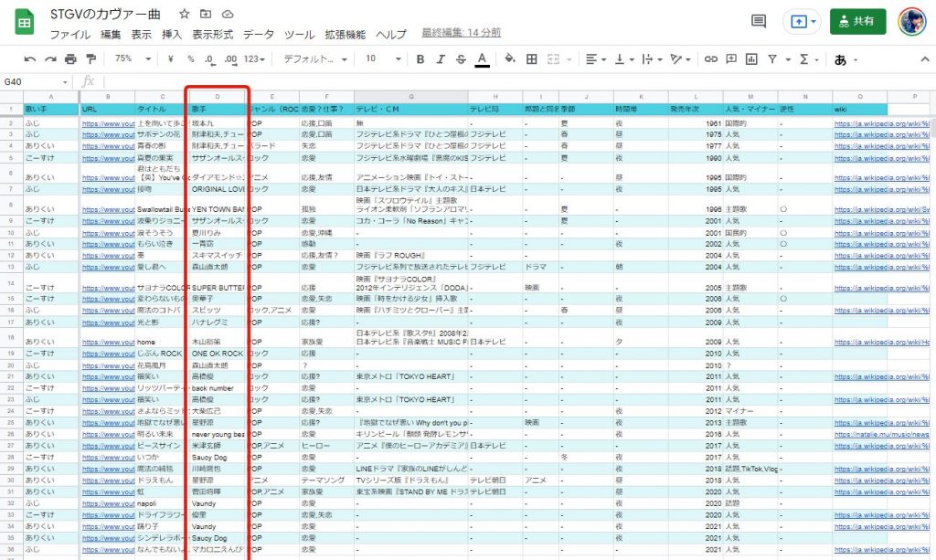Open the 75% zoom dropdown
936x560 pixels.
[128, 58]
